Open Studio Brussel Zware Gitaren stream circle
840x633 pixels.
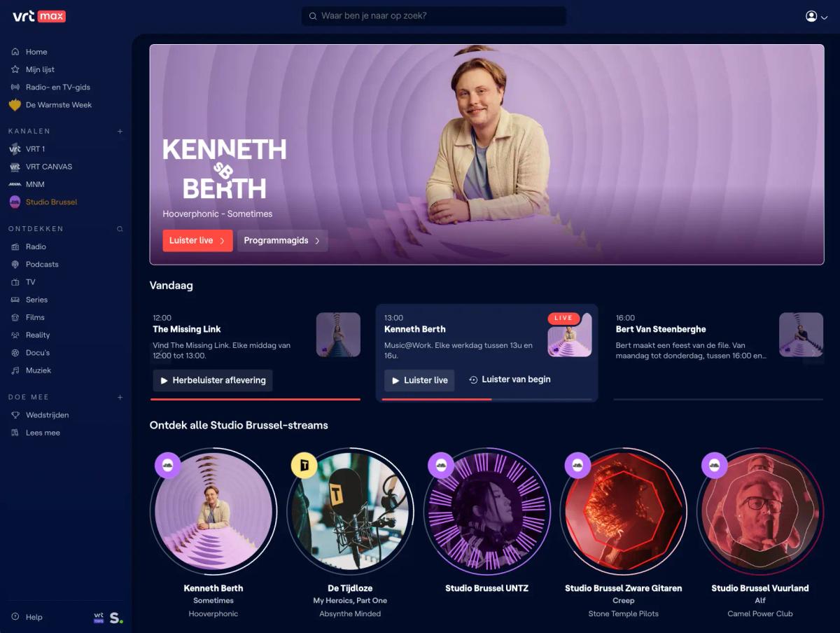pos(623,511)
